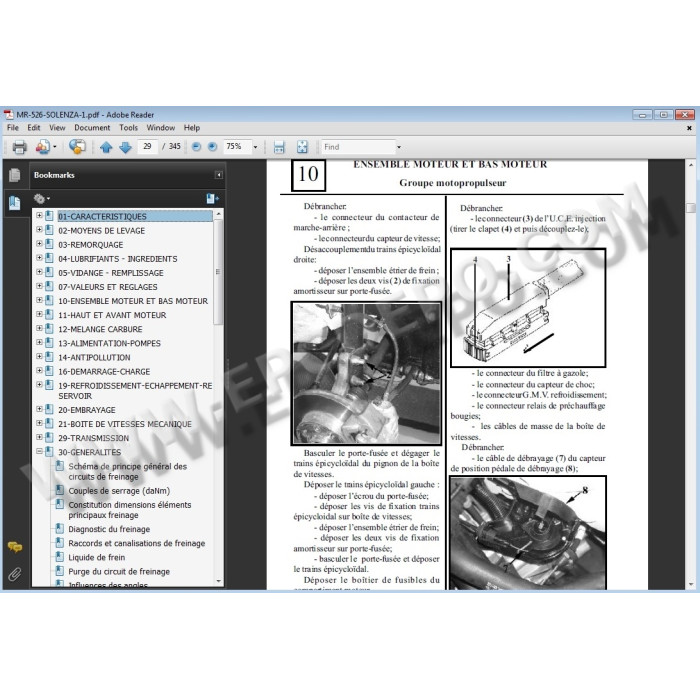Click the zoom out minus button

196,147
